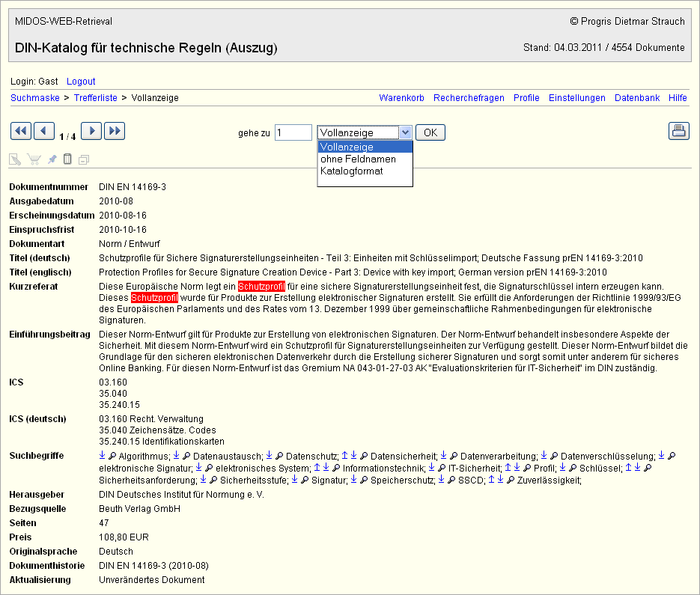Click the trash can icon
700x595 pixels.
pyautogui.click(x=67, y=159)
